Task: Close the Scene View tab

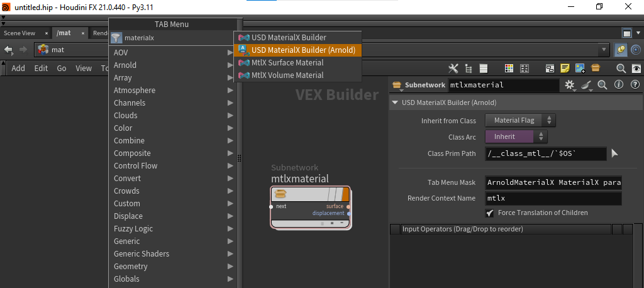Action: click(x=47, y=33)
